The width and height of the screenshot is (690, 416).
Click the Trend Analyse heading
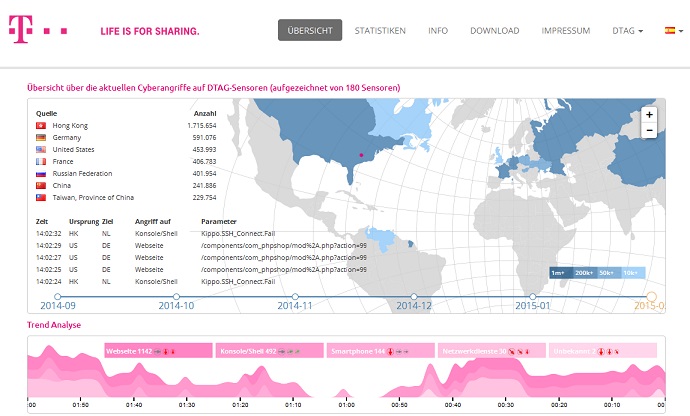pos(54,325)
